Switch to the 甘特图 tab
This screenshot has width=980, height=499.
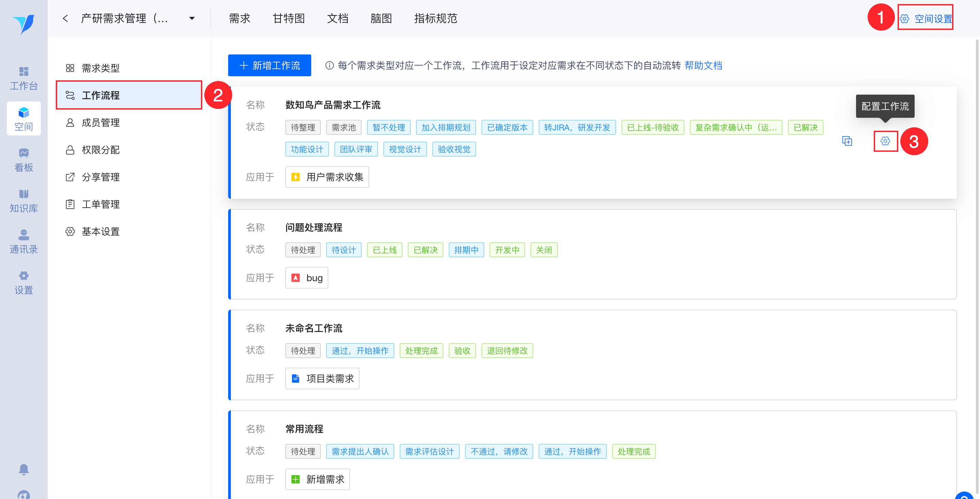coord(288,18)
